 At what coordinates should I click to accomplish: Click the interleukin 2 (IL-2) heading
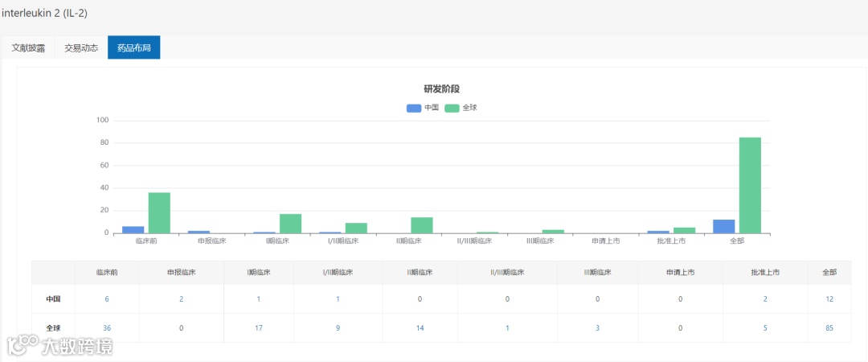coord(44,14)
